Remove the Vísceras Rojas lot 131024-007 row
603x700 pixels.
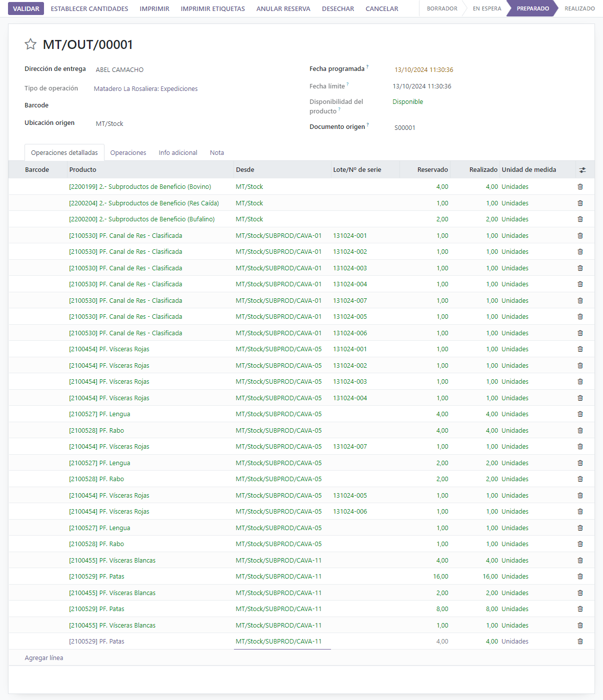click(580, 447)
